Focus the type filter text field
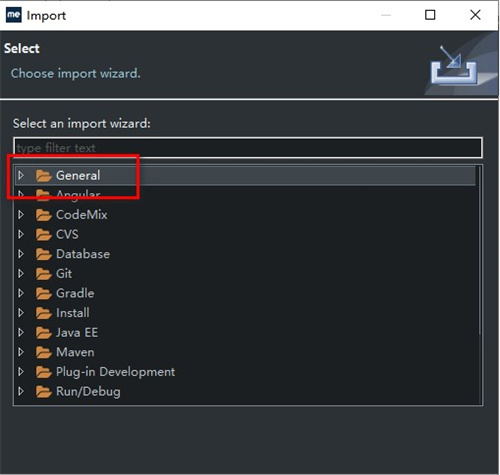The width and height of the screenshot is (500, 475). coord(248,148)
